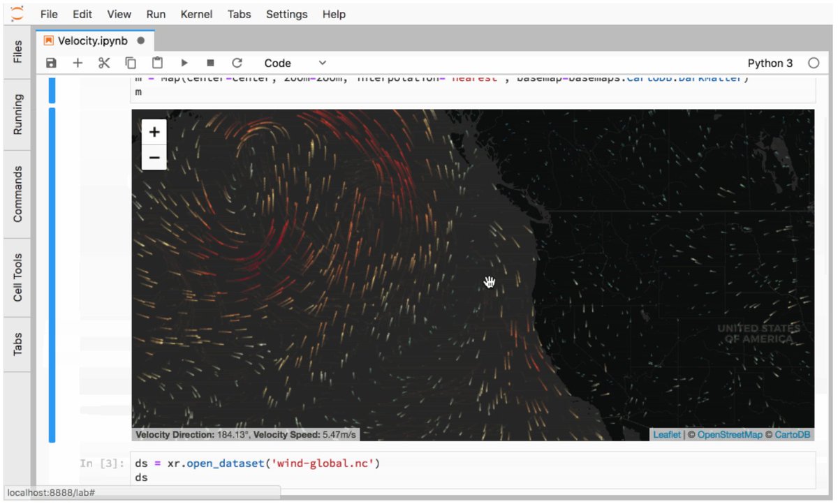Open the View menu
Viewport: 838px width, 504px height.
click(119, 14)
